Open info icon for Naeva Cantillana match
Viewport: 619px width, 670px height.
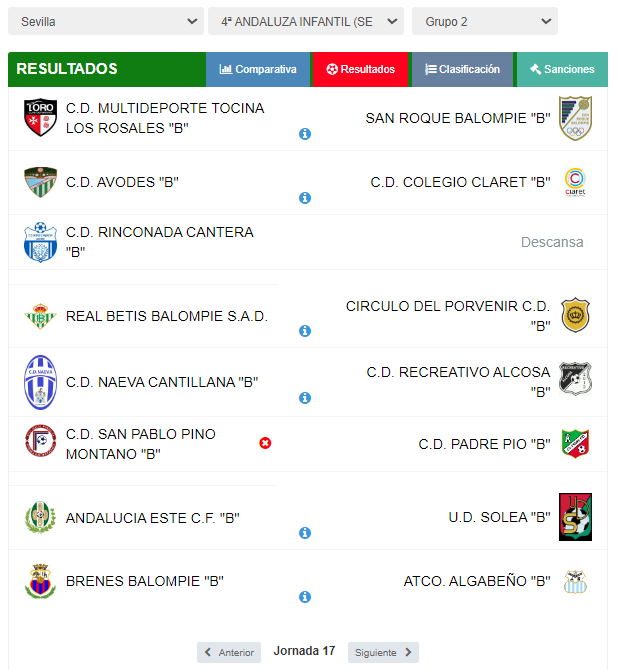point(305,398)
